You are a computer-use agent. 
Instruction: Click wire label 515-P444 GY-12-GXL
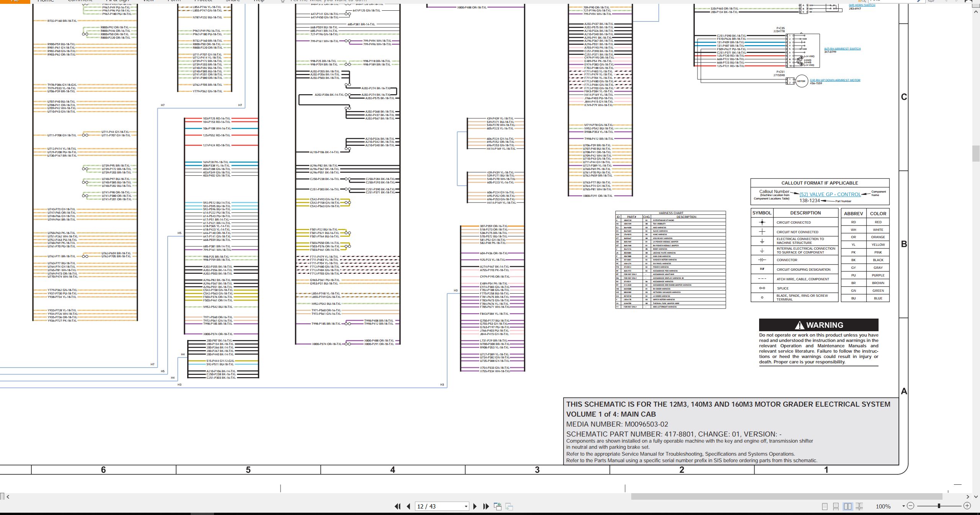click(220, 361)
